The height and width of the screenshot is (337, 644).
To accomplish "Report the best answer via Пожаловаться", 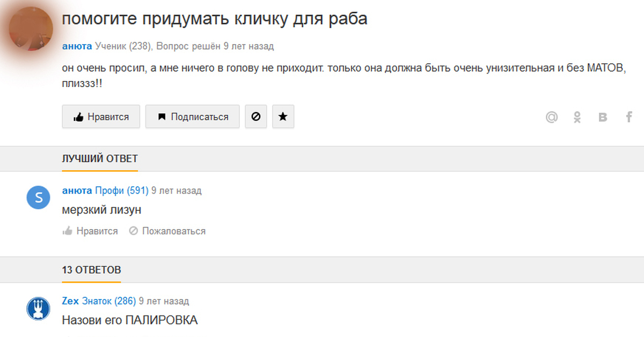I will pos(167,231).
